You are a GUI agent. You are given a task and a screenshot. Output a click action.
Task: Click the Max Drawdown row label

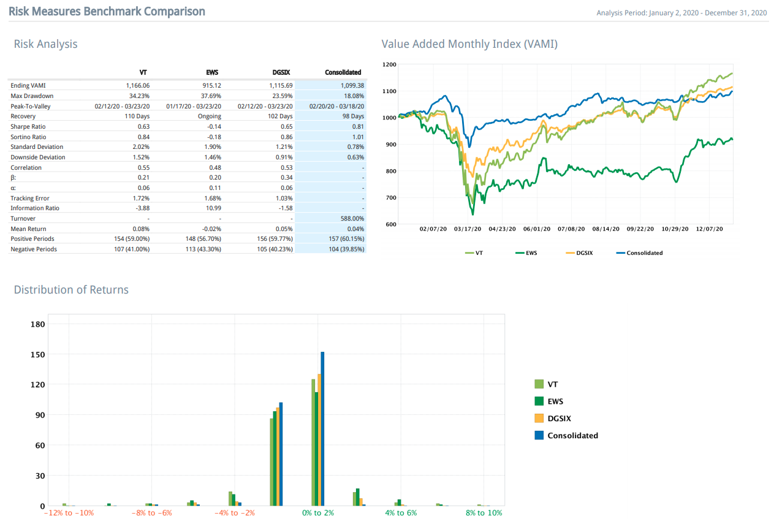(x=32, y=96)
